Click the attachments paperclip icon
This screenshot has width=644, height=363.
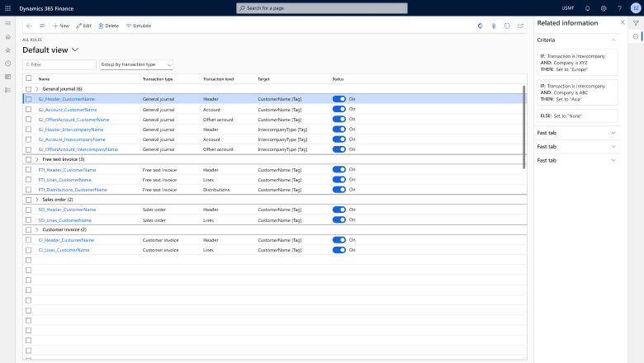click(x=494, y=26)
